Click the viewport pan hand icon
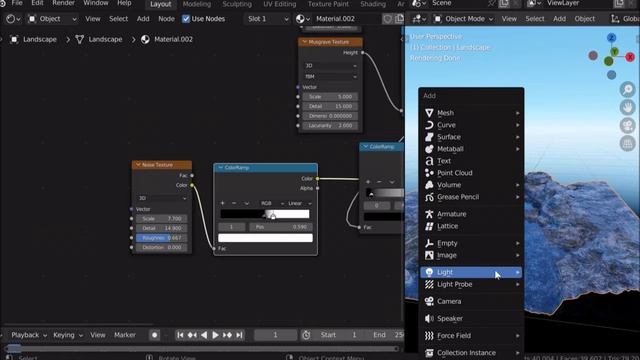 tap(628, 107)
